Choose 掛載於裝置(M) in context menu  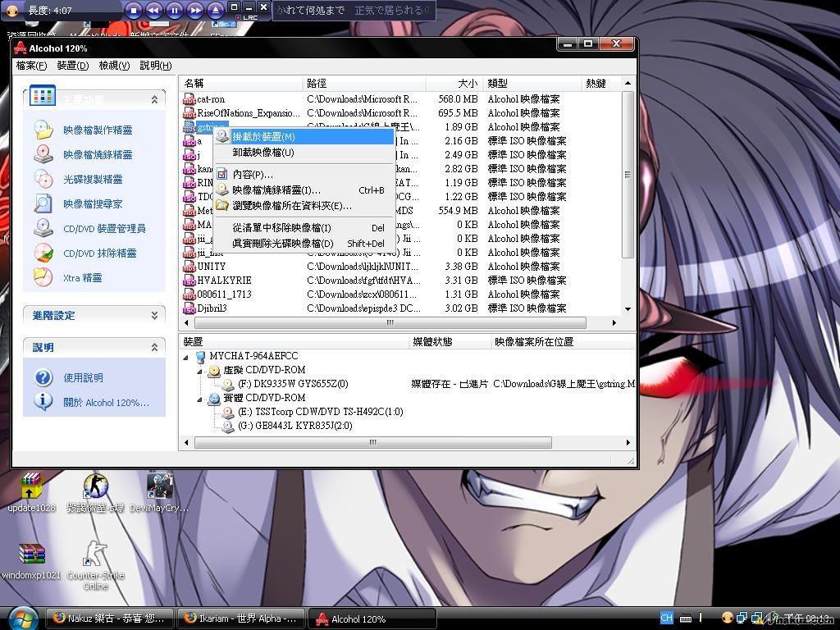tap(304, 137)
